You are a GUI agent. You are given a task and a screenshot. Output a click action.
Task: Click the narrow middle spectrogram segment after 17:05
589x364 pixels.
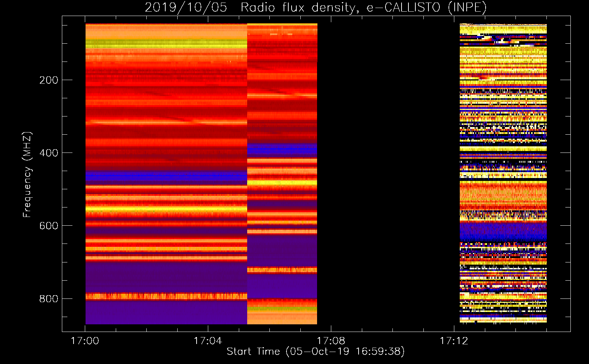pyautogui.click(x=282, y=174)
